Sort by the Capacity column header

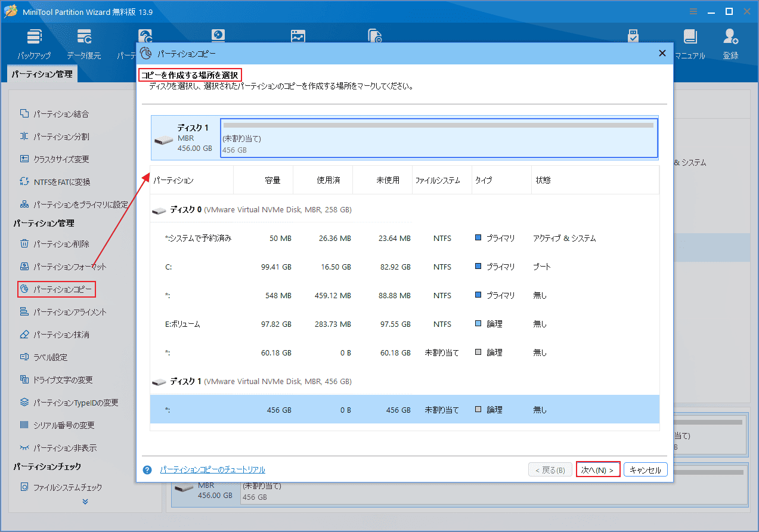pos(264,180)
